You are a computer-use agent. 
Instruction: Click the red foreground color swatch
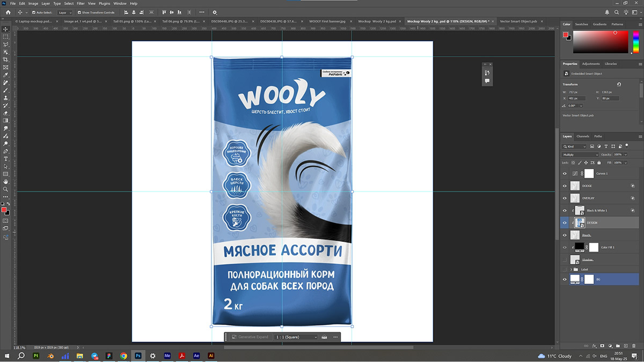[4, 210]
